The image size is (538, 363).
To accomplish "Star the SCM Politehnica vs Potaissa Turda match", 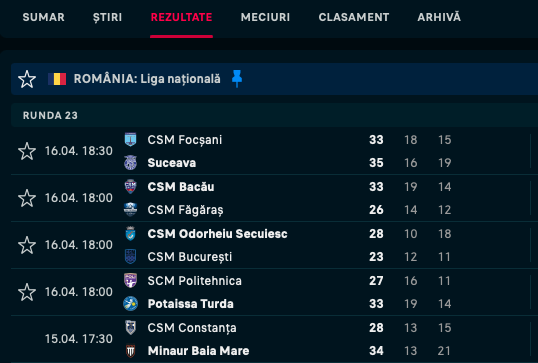I will coord(27,292).
